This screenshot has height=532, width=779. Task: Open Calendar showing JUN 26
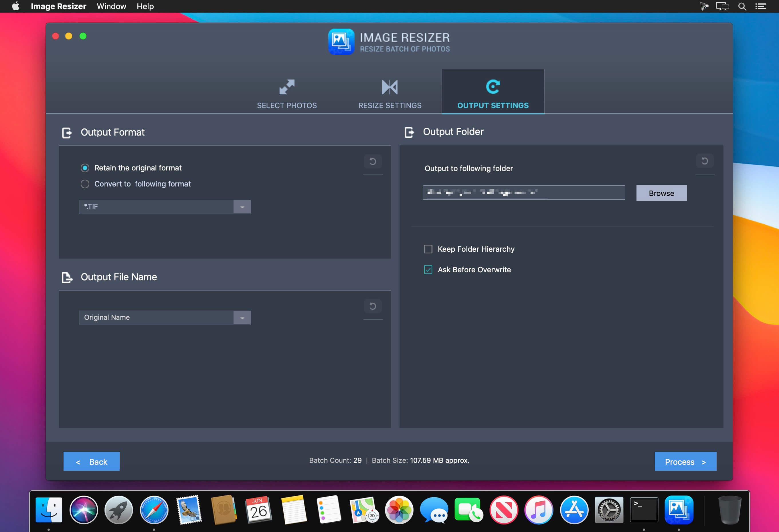pos(259,510)
